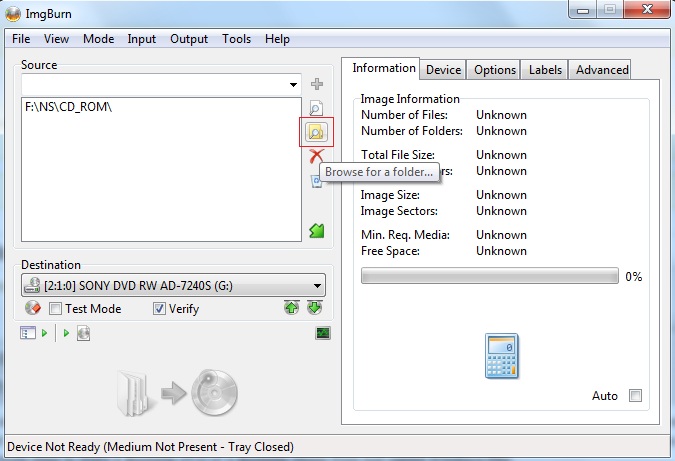Click the red X remove source icon
675x461 pixels.
pos(317,156)
